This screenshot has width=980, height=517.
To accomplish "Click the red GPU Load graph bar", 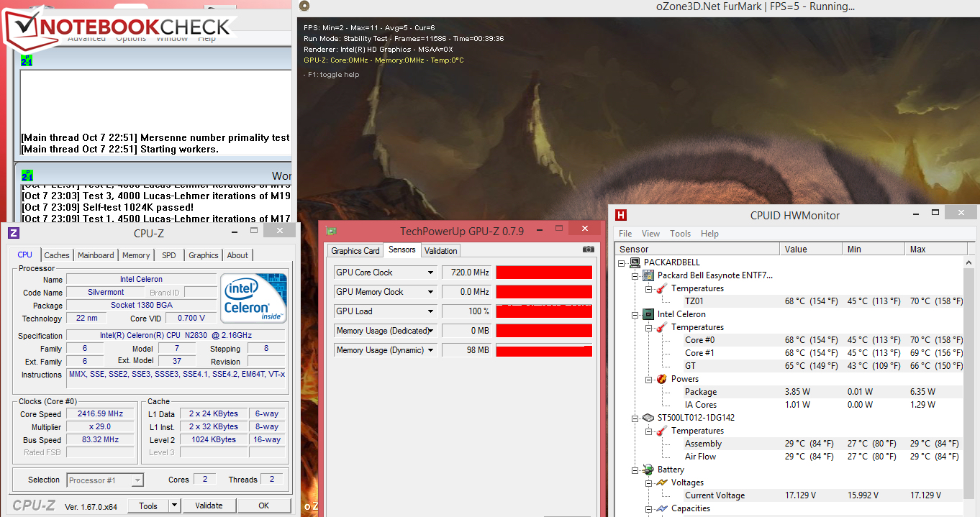I will (x=544, y=311).
